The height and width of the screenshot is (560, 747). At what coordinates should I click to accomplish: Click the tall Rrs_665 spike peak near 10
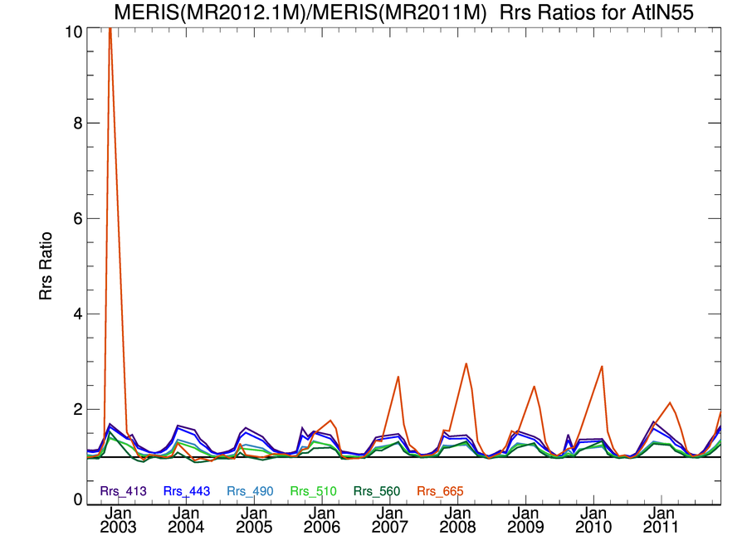110,30
